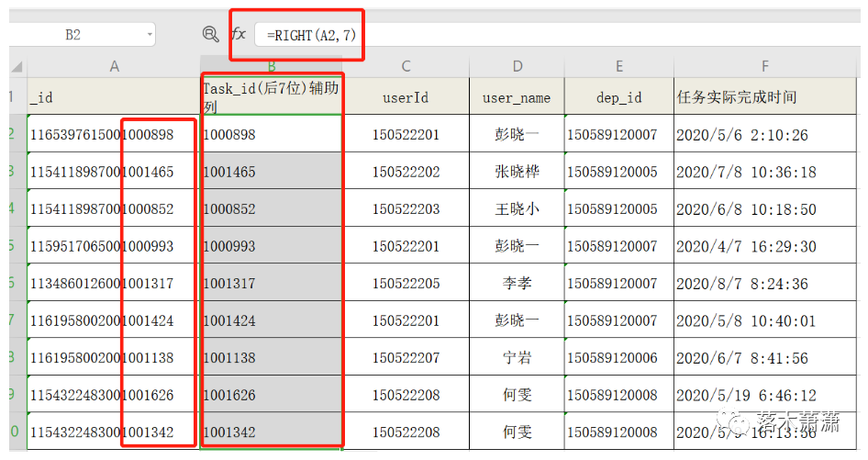Click cell with 1165397615001000898
This screenshot has width=868, height=460.
(114, 134)
